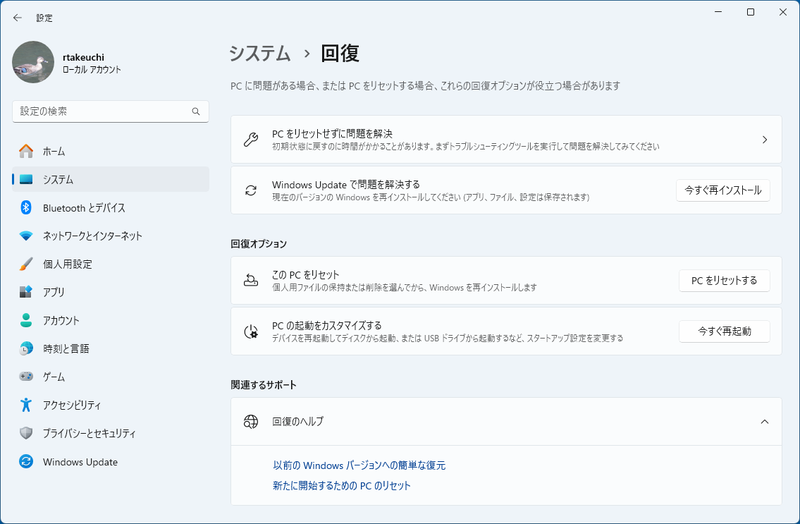Click the power gear icon for PC の起動をカスタマイズする

pos(251,332)
